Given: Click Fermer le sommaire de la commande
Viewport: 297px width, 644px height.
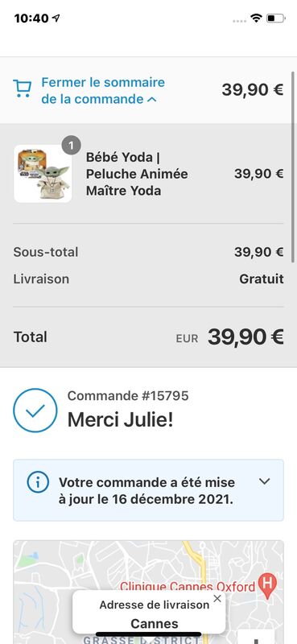Looking at the screenshot, I should pyautogui.click(x=103, y=90).
